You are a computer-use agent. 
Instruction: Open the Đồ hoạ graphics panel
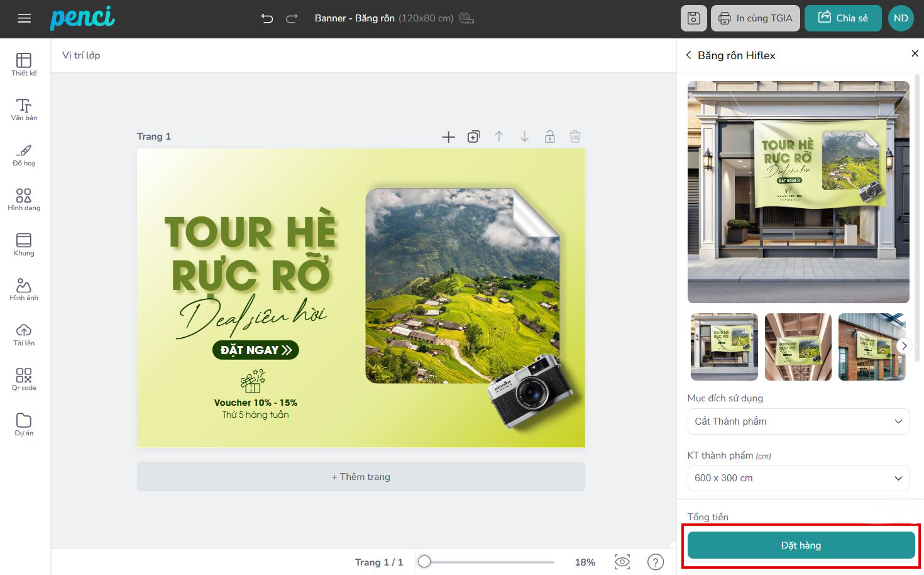click(24, 155)
